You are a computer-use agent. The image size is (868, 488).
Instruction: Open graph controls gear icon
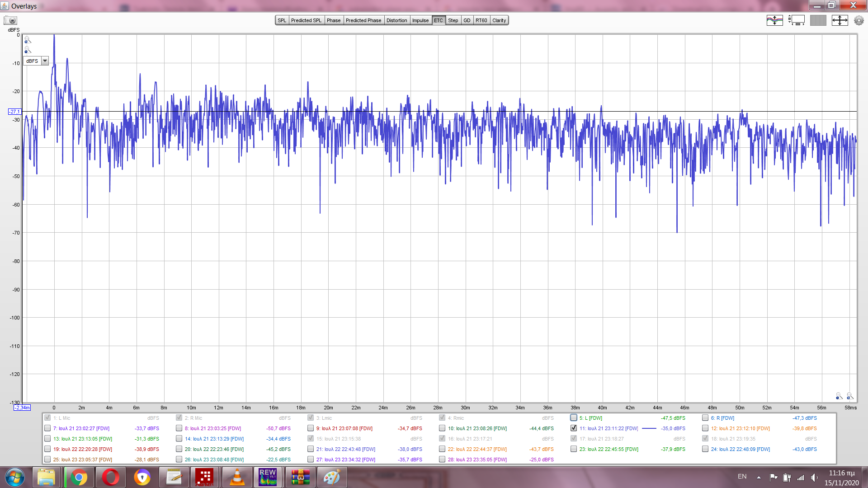click(859, 20)
